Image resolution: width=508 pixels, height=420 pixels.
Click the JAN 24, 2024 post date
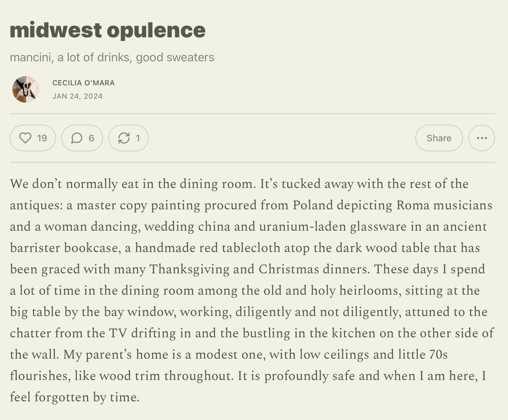pyautogui.click(x=78, y=96)
